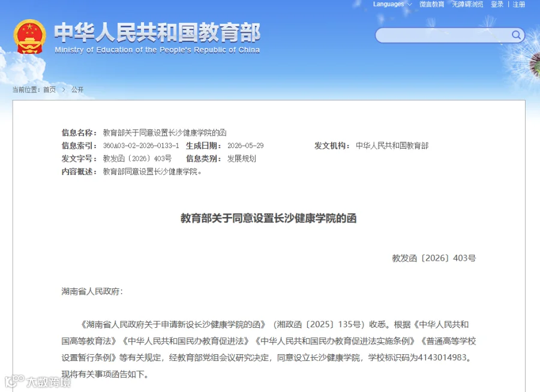This screenshot has width=540, height=392.
Task: Select the index number 360A03-02-2026-0133-1
Action: [x=141, y=146]
